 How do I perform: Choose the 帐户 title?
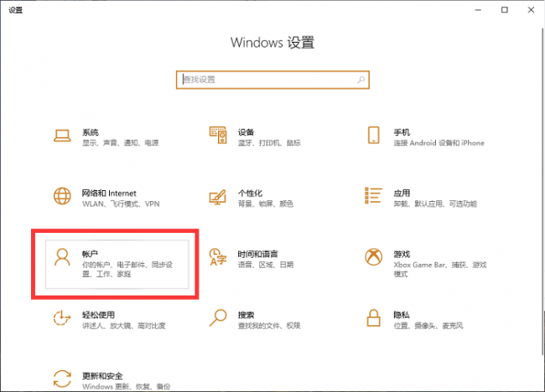point(90,254)
